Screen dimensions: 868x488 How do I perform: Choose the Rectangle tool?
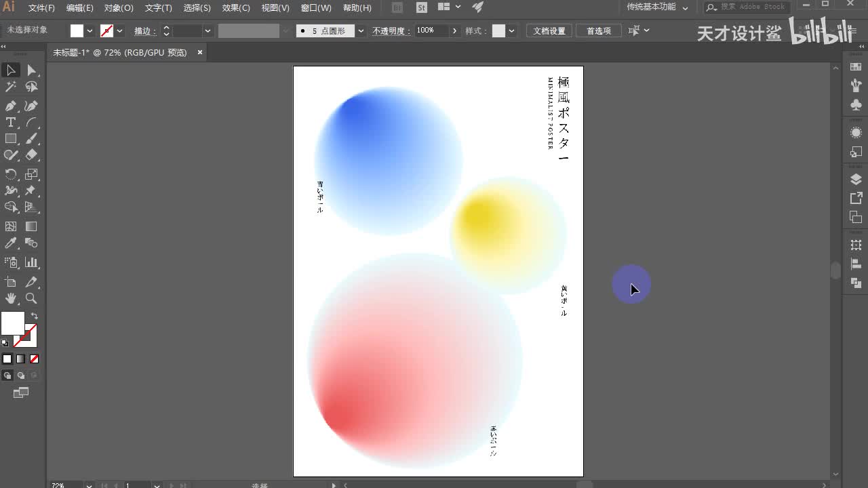[x=11, y=139]
